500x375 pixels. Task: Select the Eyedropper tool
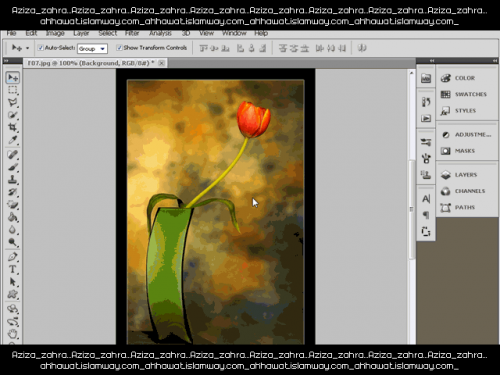(x=13, y=140)
